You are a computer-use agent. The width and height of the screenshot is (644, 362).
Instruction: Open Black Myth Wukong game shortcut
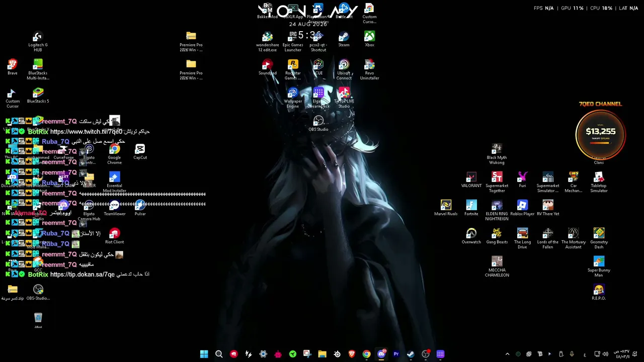click(497, 154)
